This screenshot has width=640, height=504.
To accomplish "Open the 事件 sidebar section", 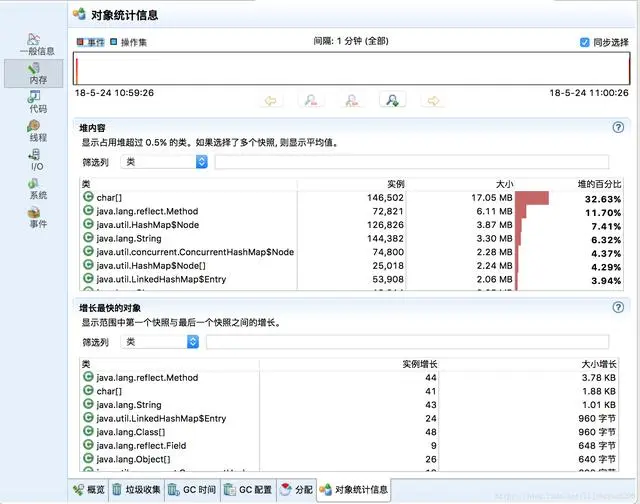I will (37, 218).
